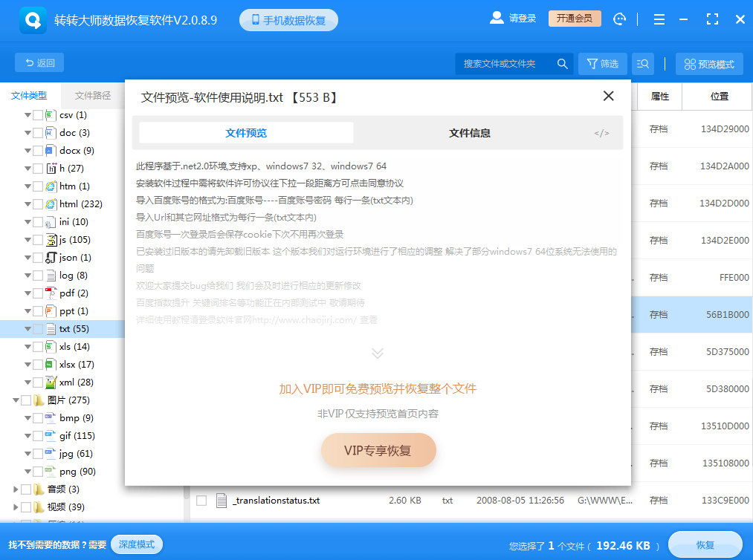The image size is (753, 560).
Task: Open the 手机数据恢复 phone recovery feature
Action: tap(288, 20)
